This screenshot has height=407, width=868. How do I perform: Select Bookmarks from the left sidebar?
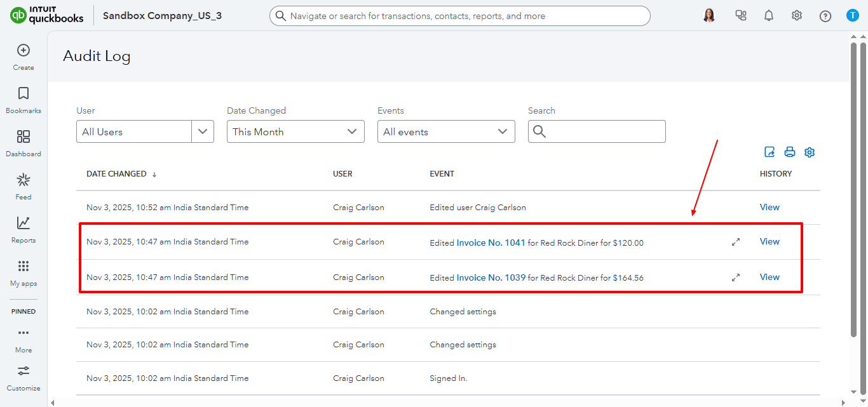tap(23, 100)
